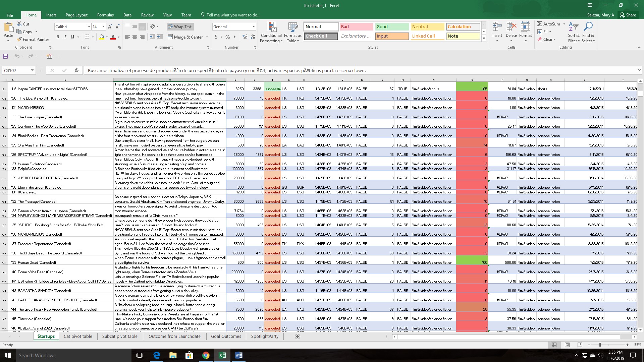Toggle Align Left
The image size is (644, 362).
(x=127, y=37)
